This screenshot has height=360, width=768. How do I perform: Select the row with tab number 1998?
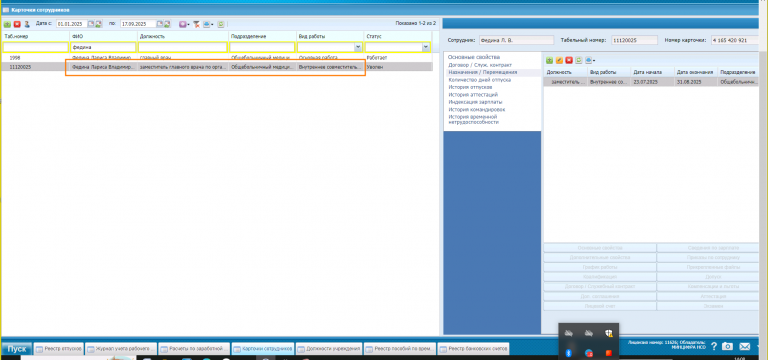click(x=217, y=58)
